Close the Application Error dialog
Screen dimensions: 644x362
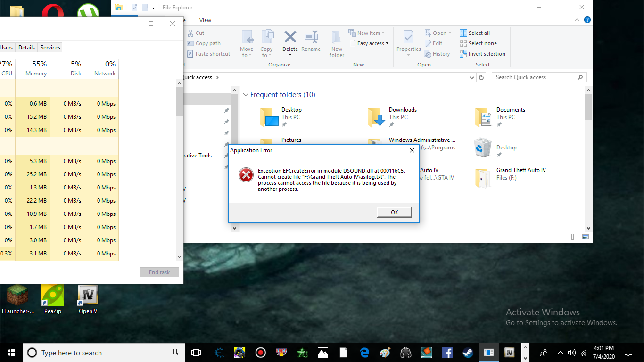click(412, 150)
